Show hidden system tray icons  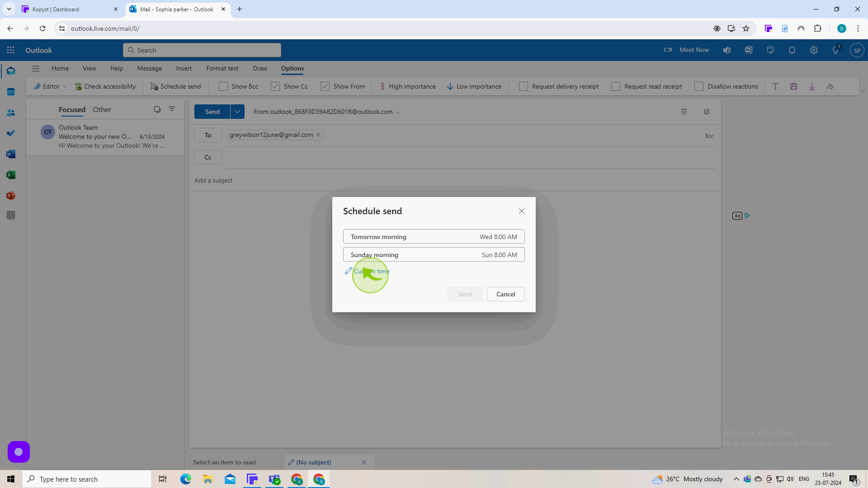[736, 479]
